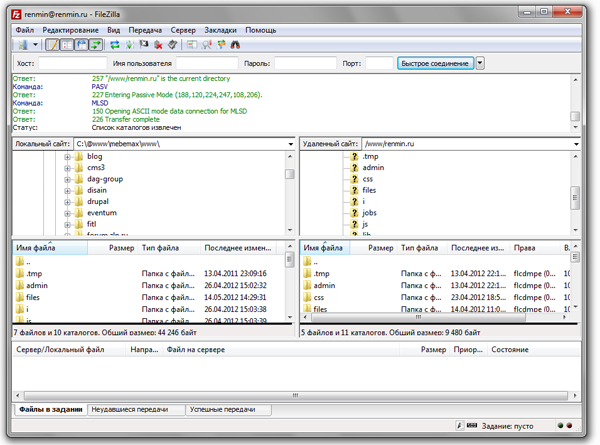The height and width of the screenshot is (445, 600).
Task: Select files folder in remote tree
Action: (x=369, y=190)
